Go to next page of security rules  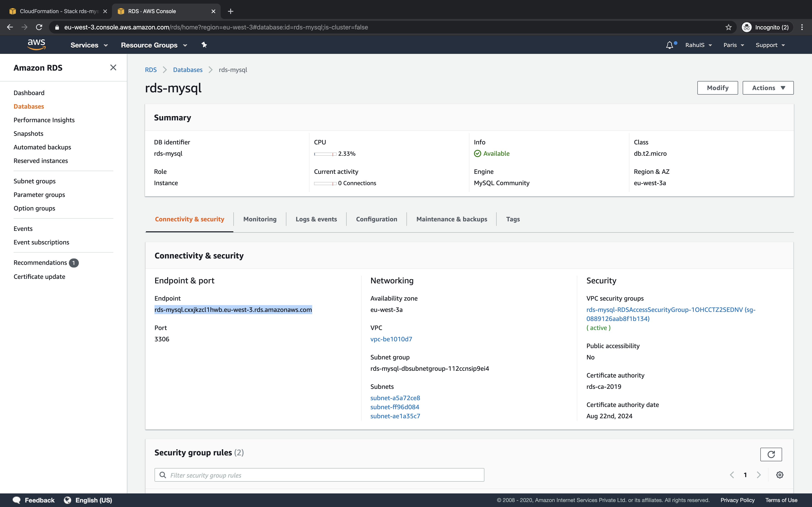click(759, 475)
